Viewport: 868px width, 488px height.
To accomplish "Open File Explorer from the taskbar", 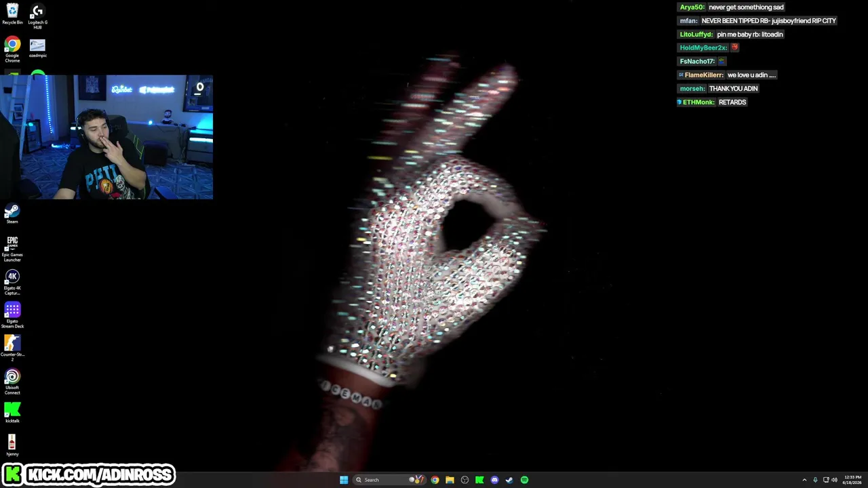I will click(x=450, y=480).
